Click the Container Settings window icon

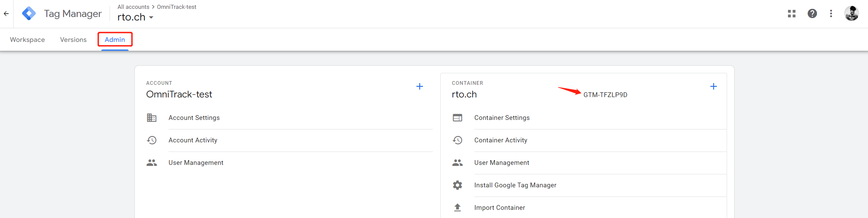457,118
